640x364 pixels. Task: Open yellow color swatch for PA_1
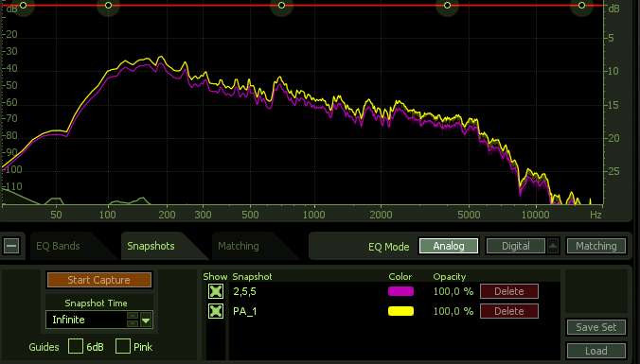pos(400,311)
